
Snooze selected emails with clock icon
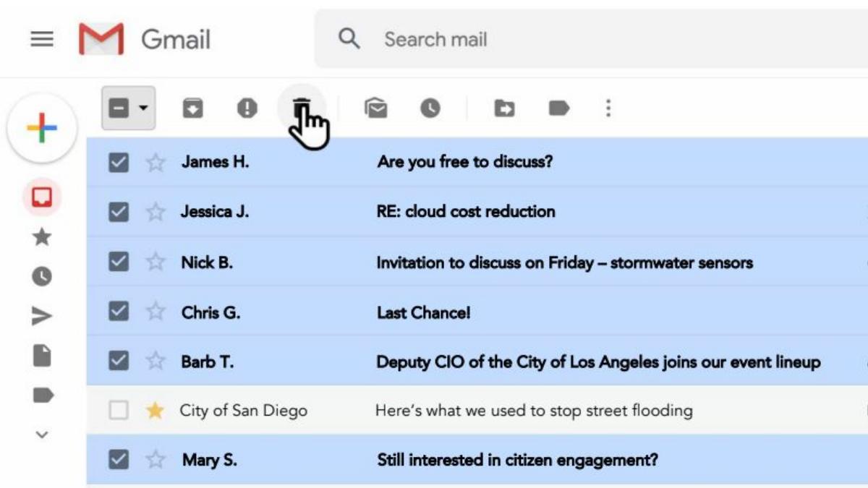click(430, 108)
